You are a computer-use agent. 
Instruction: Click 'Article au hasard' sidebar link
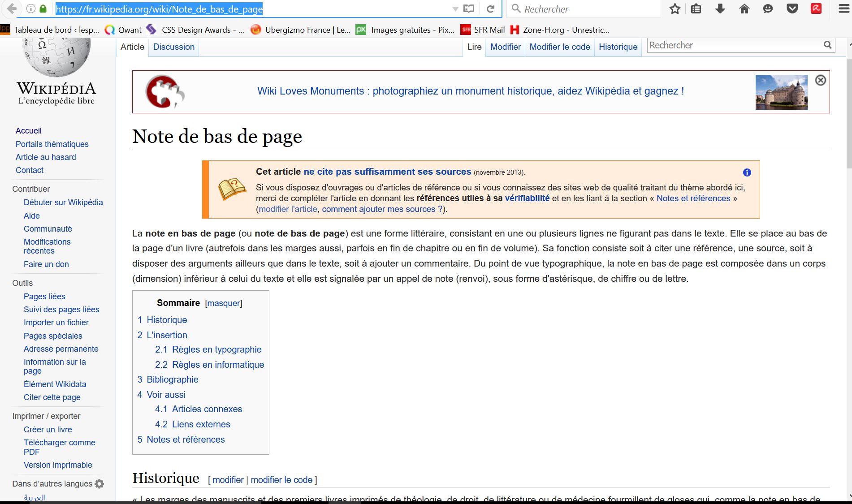tap(46, 157)
